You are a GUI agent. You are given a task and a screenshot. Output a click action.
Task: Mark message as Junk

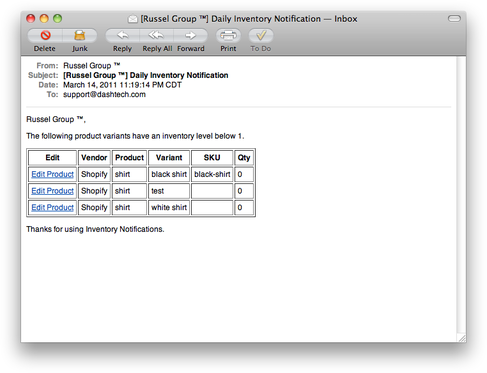[x=80, y=35]
